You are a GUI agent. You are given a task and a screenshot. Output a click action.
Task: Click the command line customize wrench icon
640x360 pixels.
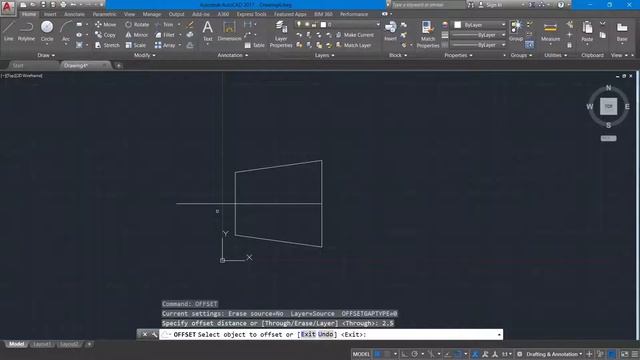[154, 335]
